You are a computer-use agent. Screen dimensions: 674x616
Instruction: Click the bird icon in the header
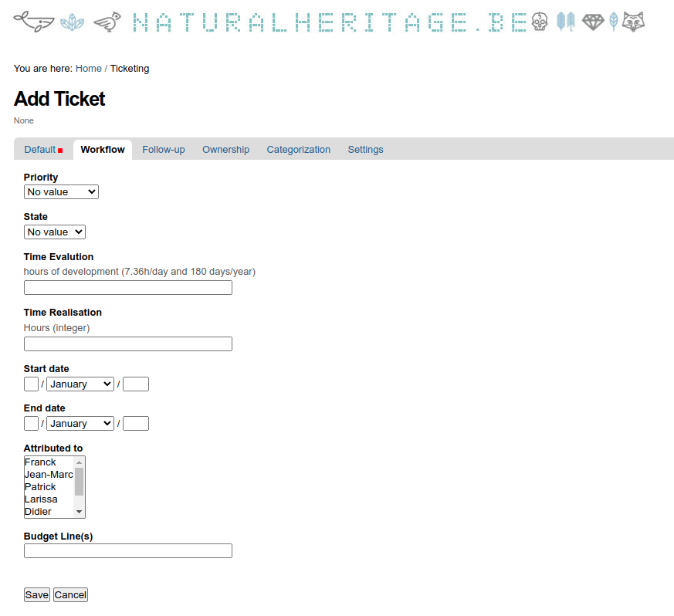107,22
